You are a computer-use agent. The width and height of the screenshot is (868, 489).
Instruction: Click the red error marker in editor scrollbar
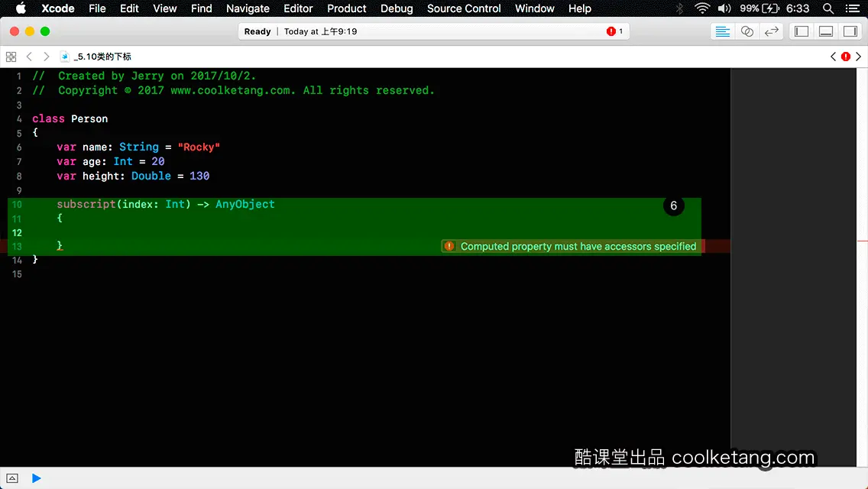coord(862,241)
